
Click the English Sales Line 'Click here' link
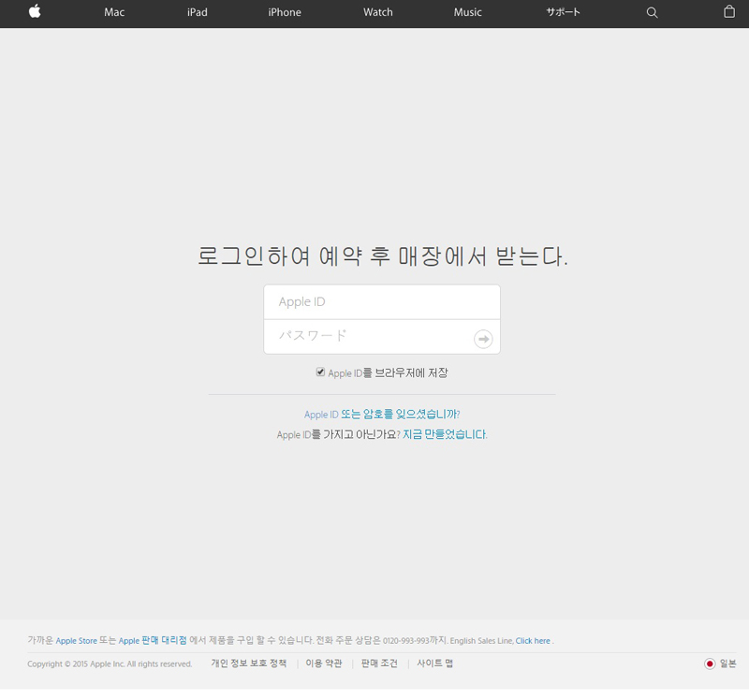pyautogui.click(x=533, y=640)
